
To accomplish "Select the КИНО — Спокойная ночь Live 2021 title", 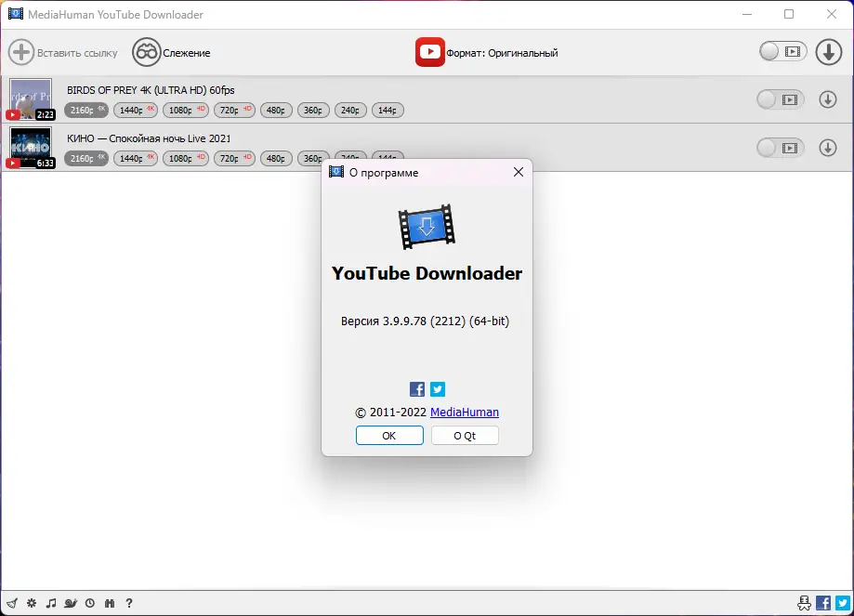I will (x=149, y=138).
